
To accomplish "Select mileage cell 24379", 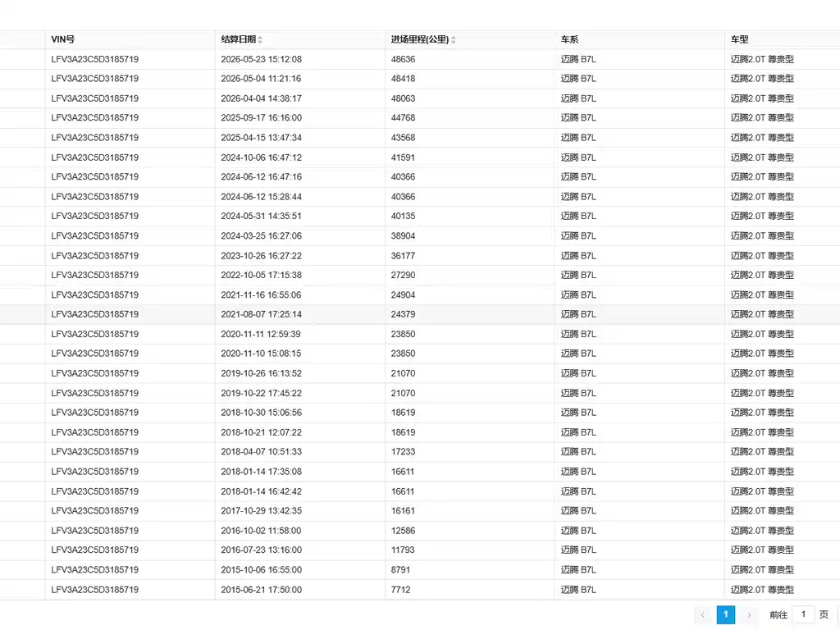I will tap(403, 314).
